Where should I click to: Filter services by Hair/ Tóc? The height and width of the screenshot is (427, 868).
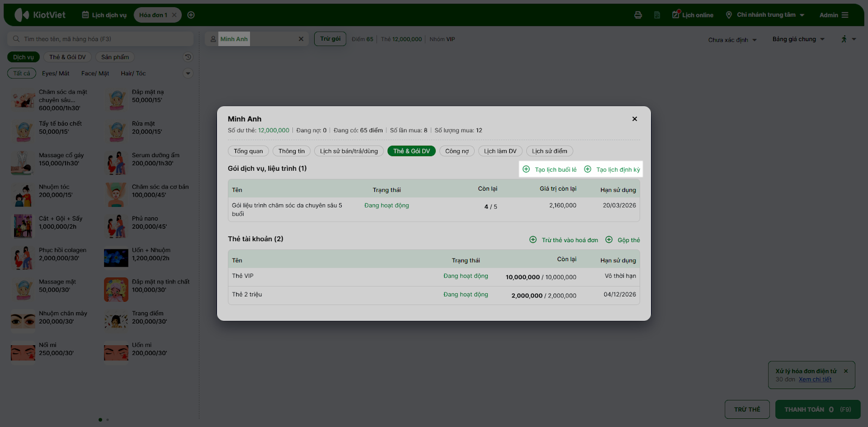tap(133, 73)
